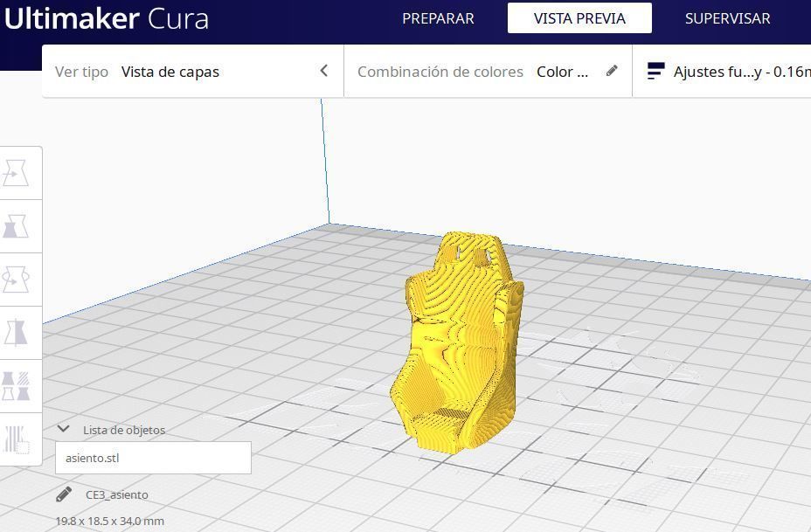Viewport: 811px width, 532px height.
Task: Select asiento.stl in object list
Action: [x=153, y=458]
